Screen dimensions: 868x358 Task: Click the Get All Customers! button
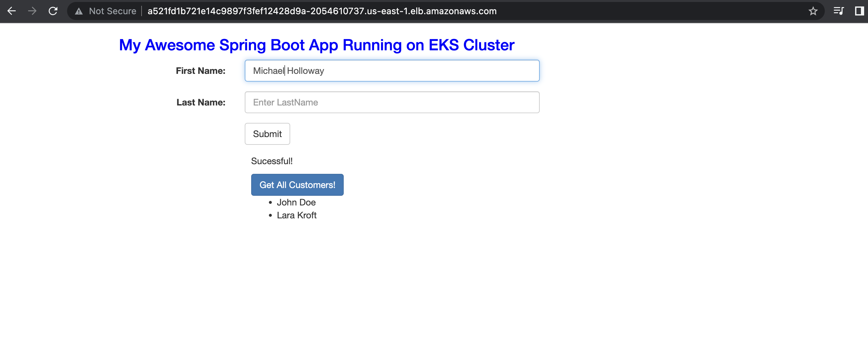[x=297, y=185]
